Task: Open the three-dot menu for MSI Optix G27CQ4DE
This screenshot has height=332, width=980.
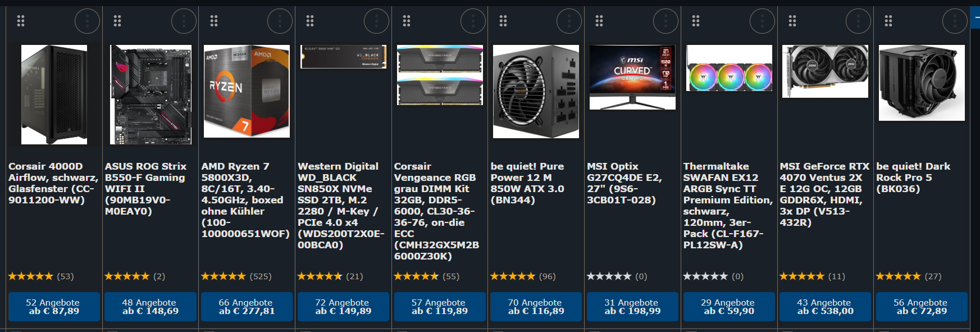Action: (666, 21)
